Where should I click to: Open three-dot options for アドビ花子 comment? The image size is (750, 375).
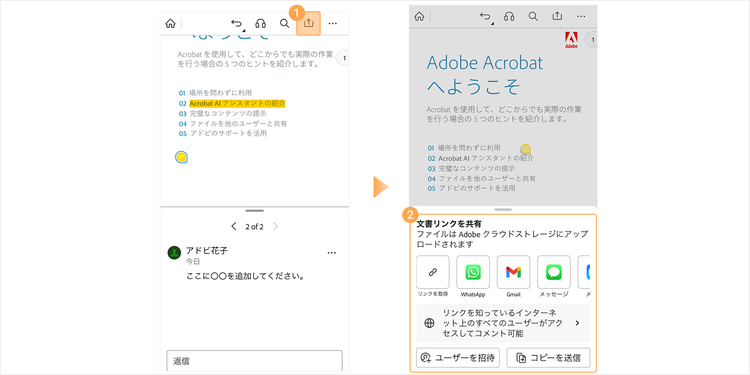[332, 253]
